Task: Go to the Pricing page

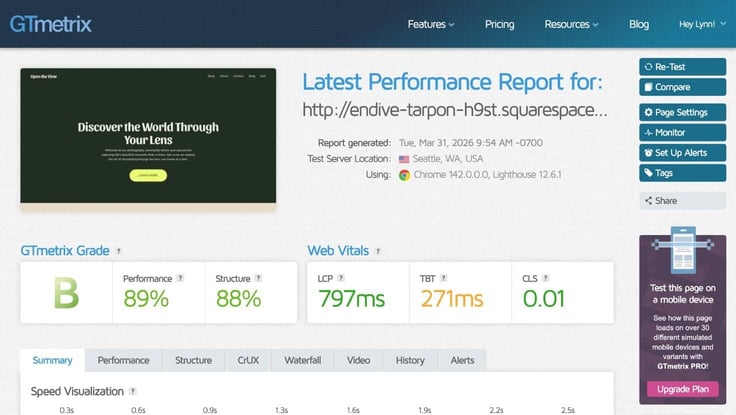Action: (499, 24)
